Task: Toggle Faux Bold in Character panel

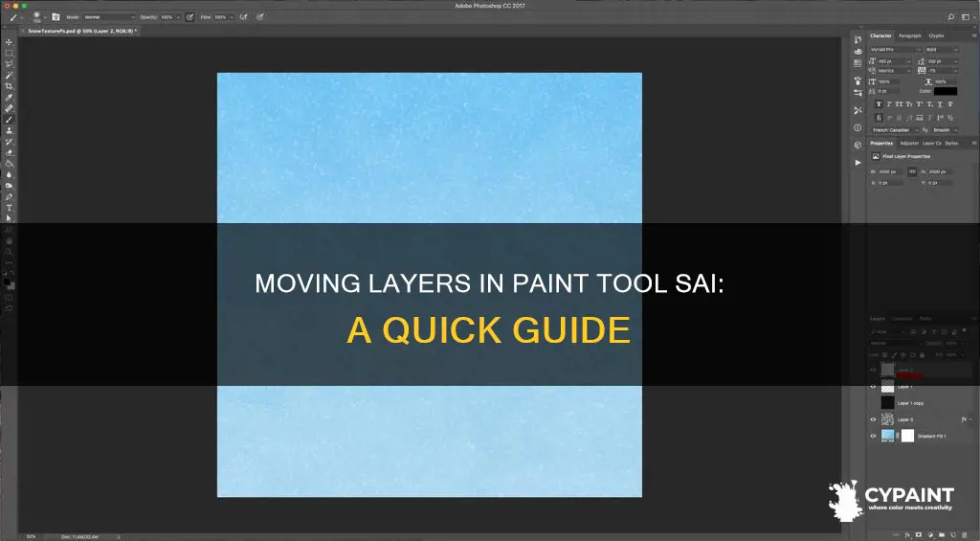Action: (x=879, y=103)
